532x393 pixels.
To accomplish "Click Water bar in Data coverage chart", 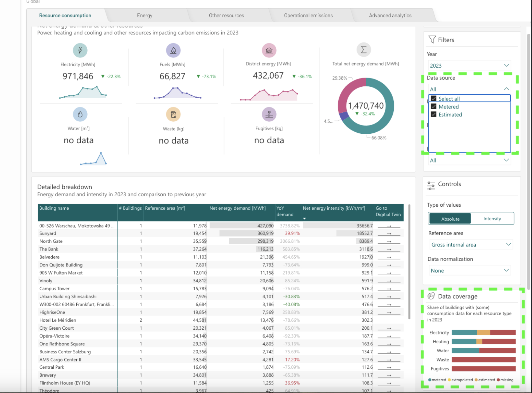I will tap(484, 350).
